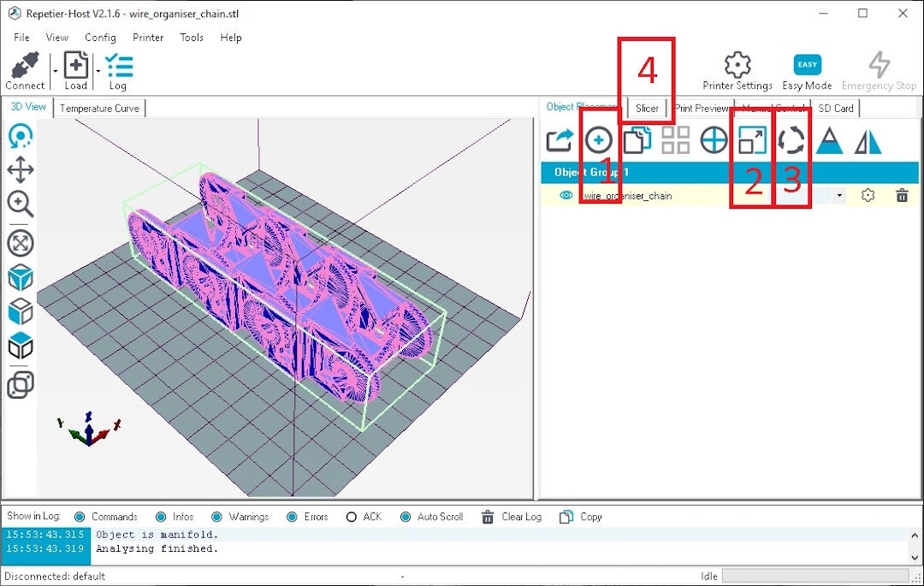Open the File menu
The width and height of the screenshot is (924, 586).
click(21, 37)
